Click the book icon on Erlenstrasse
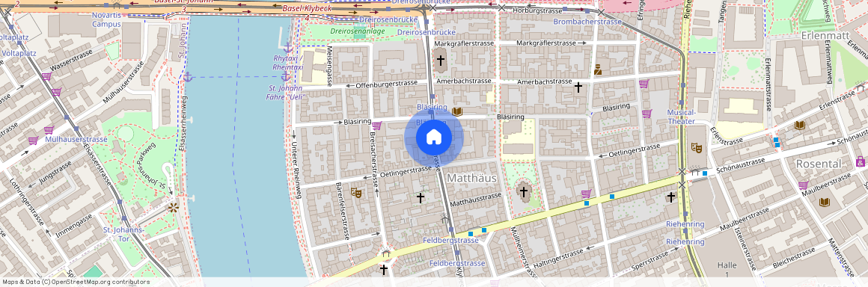 coord(799,125)
